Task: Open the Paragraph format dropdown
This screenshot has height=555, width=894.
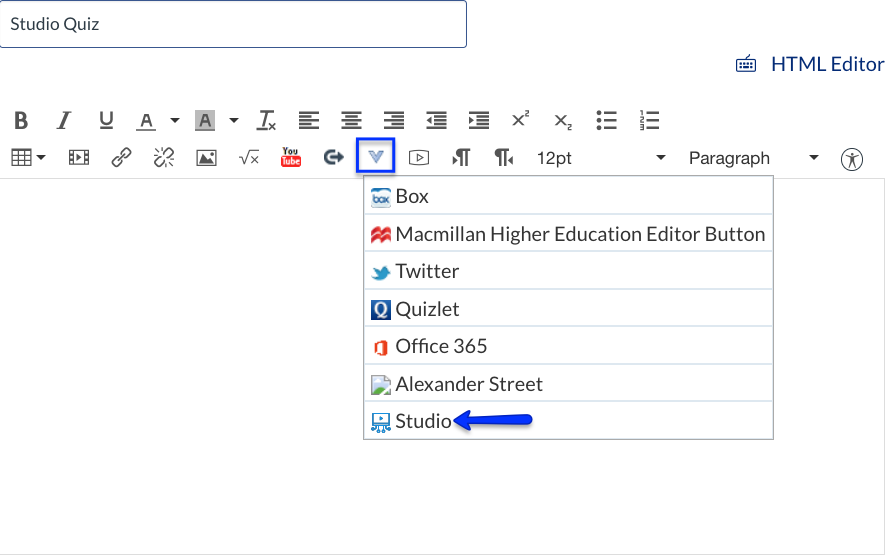Action: click(754, 158)
